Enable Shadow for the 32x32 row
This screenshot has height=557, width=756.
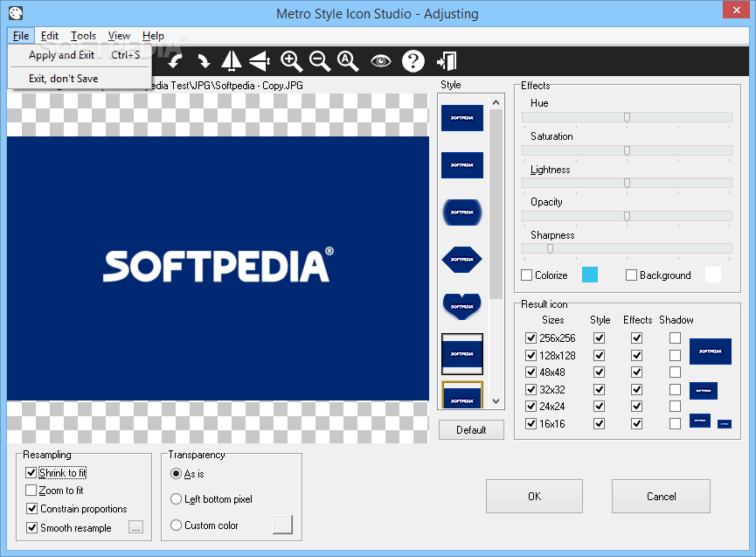[x=675, y=389]
